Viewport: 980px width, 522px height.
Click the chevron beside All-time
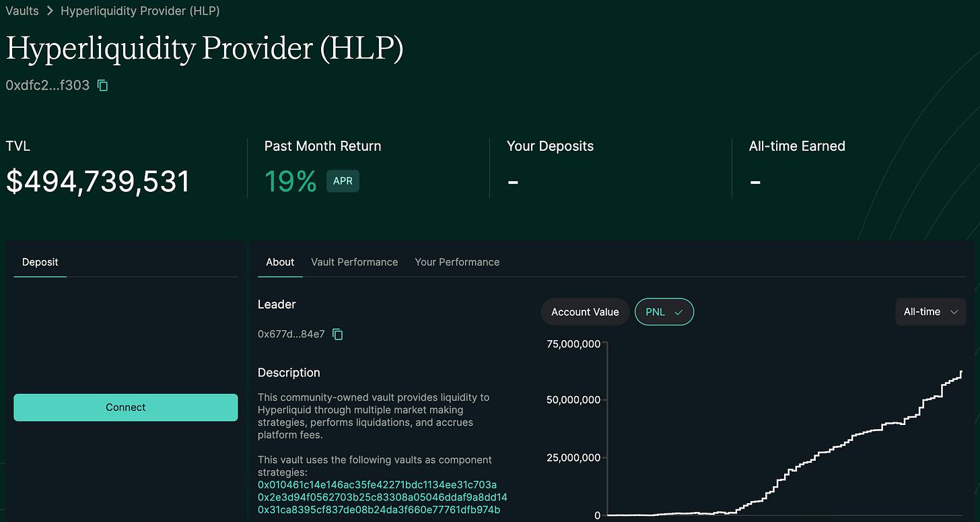(954, 312)
